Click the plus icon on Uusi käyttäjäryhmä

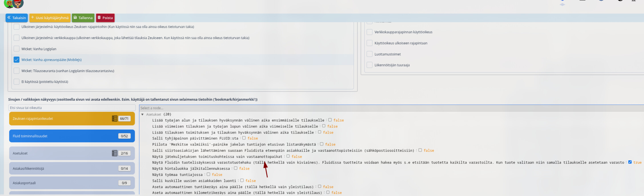click(33, 18)
